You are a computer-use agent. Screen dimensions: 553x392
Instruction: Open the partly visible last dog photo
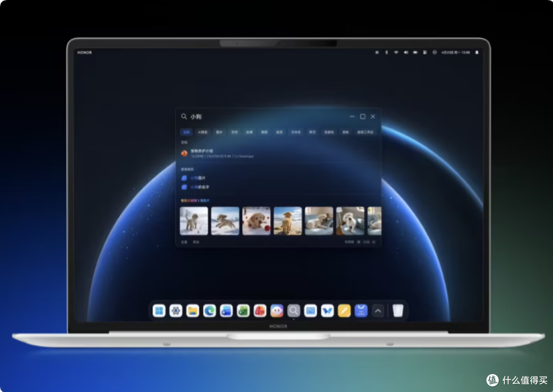pyautogui.click(x=374, y=221)
